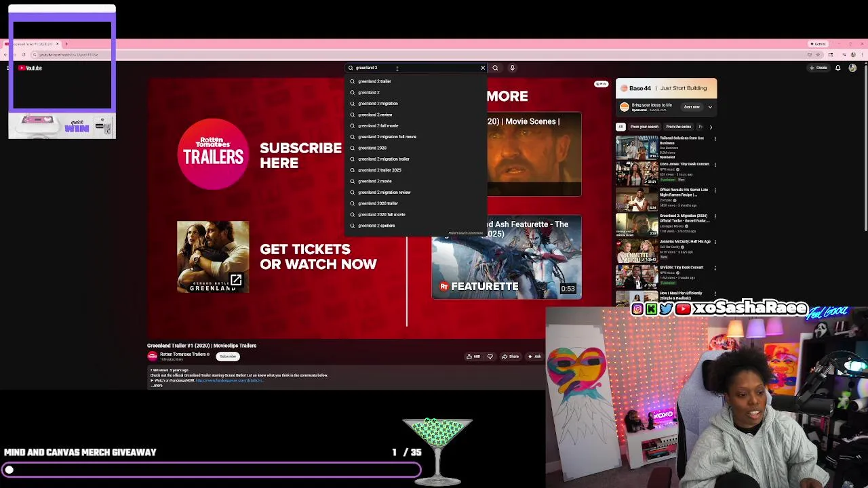
Task: Click the search magnifier button
Action: coord(495,68)
